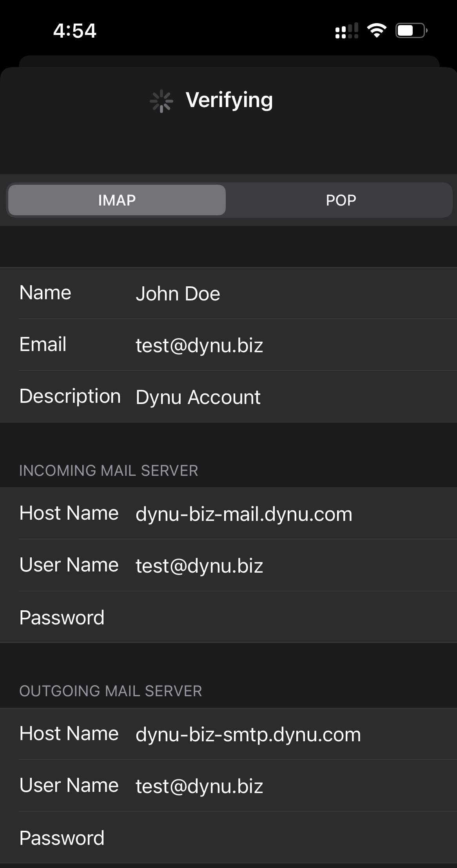Tap the outgoing Host Name label
Image resolution: width=457 pixels, height=868 pixels.
tap(69, 733)
